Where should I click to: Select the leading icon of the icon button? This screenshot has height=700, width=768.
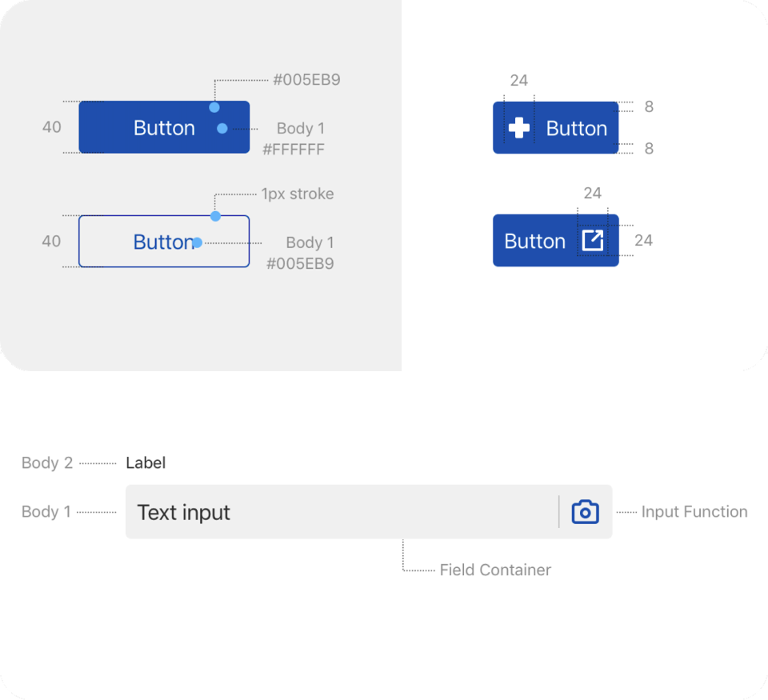click(x=519, y=127)
